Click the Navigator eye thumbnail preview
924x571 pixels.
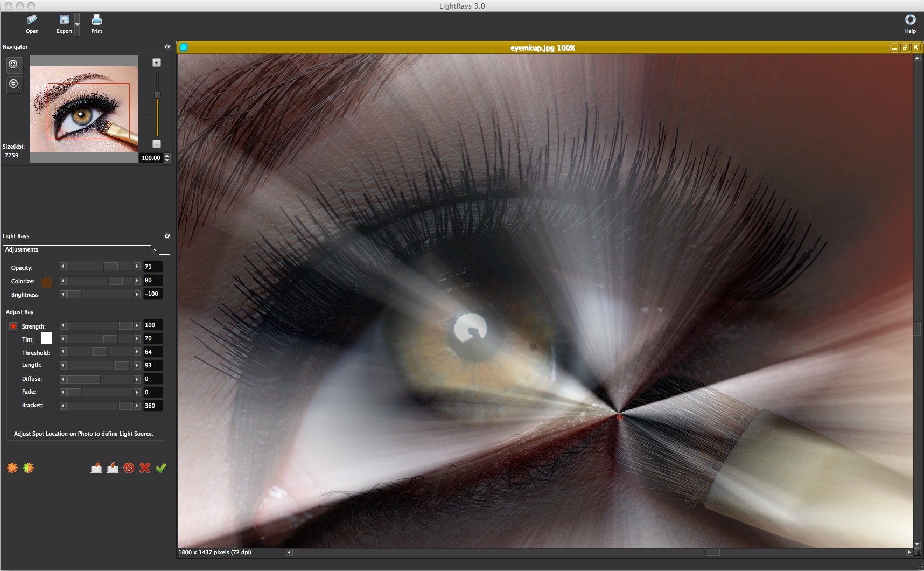83,109
